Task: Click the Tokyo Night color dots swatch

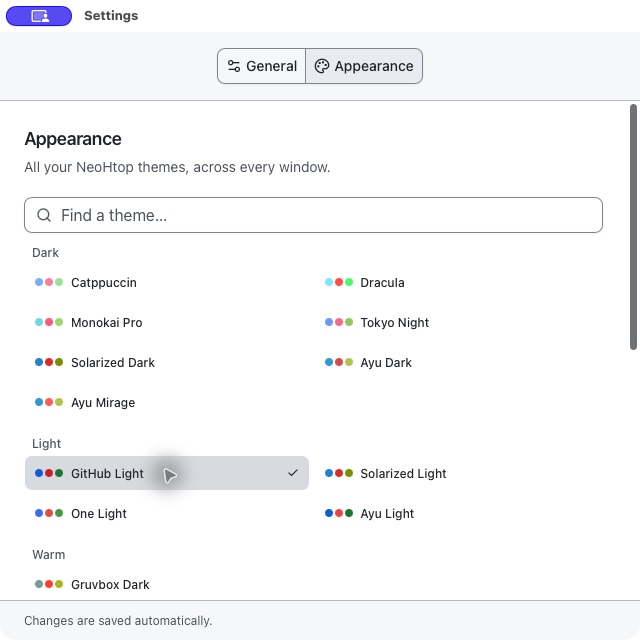Action: (x=339, y=322)
